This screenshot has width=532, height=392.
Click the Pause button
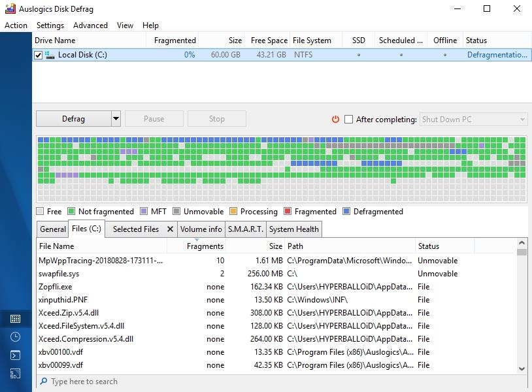coord(154,119)
